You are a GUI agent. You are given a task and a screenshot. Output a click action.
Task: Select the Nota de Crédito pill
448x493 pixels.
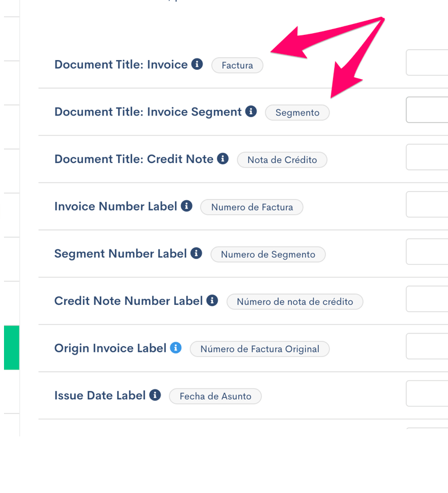[282, 160]
